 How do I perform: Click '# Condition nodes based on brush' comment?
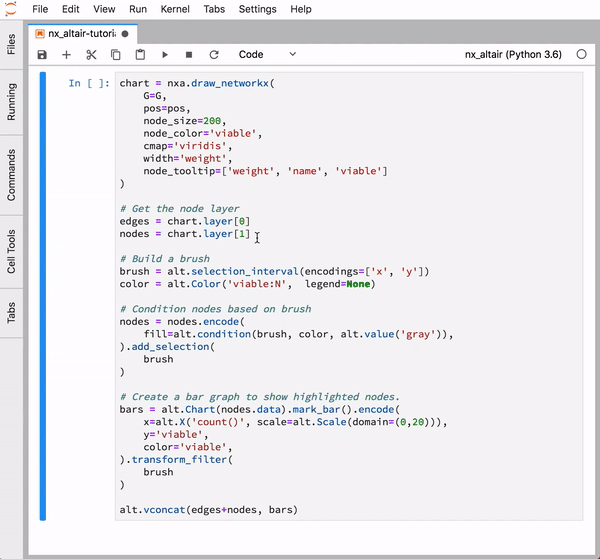[x=215, y=309]
